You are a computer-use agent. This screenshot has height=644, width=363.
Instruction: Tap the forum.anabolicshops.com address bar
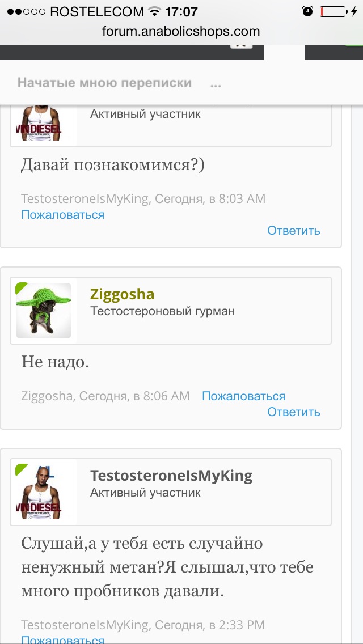click(x=181, y=31)
